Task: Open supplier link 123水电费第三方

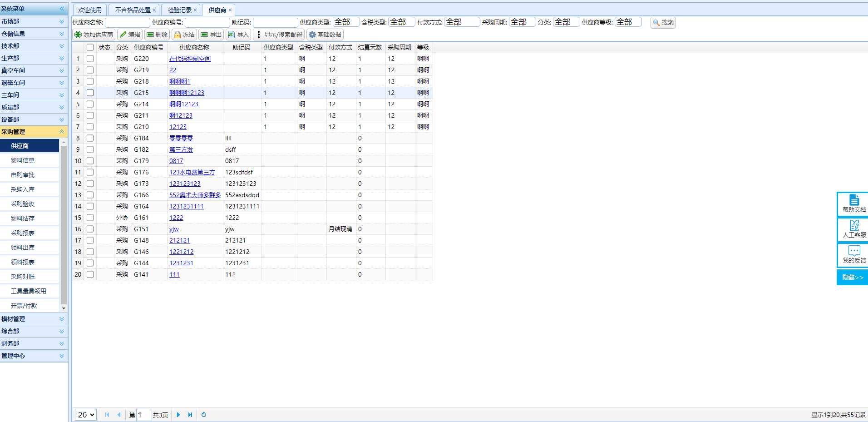Action: 192,172
